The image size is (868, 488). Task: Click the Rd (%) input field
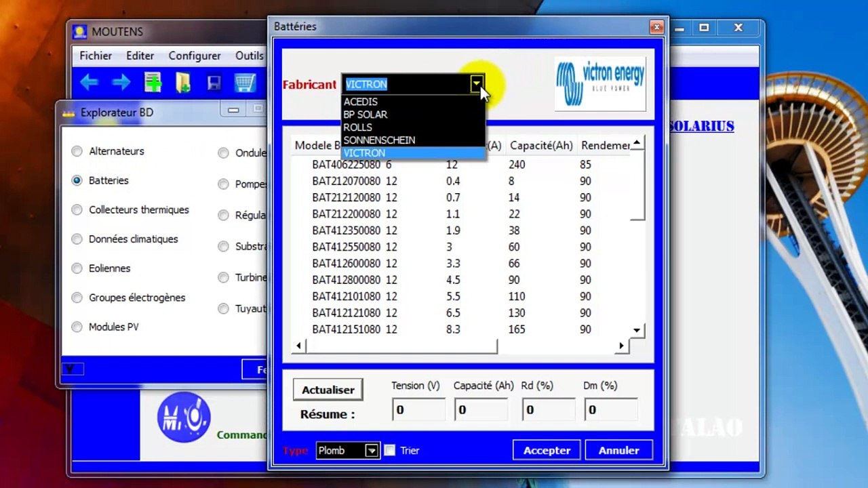pos(549,410)
